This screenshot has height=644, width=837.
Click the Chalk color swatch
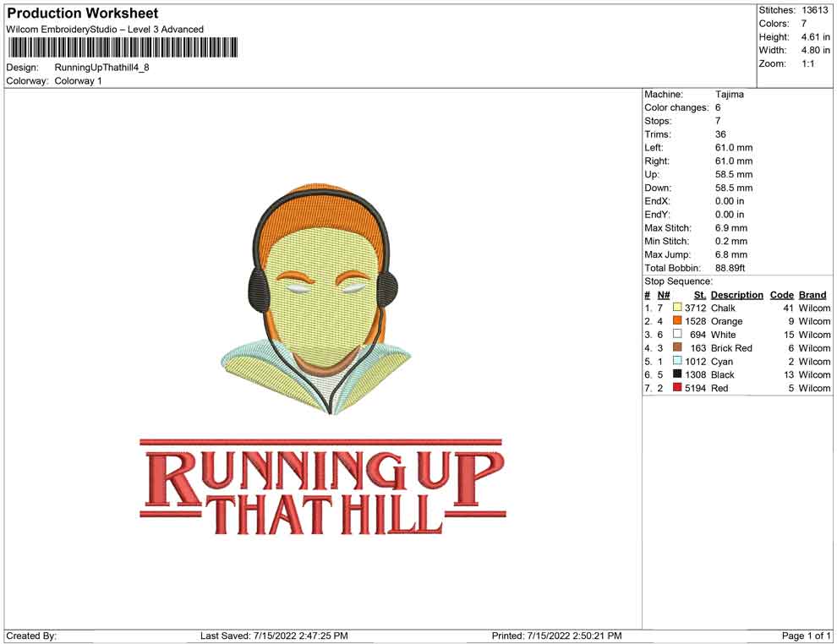[677, 308]
